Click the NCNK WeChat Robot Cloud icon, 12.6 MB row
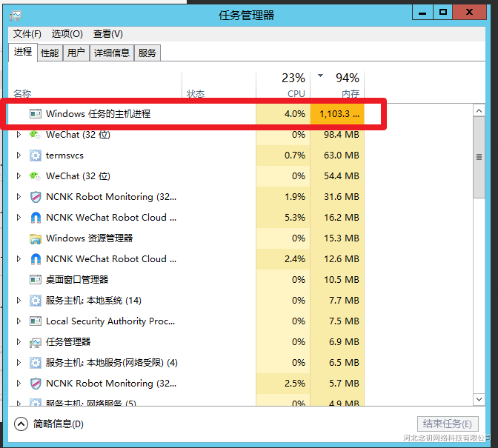Screen dimensions: 498x448 coord(36,259)
